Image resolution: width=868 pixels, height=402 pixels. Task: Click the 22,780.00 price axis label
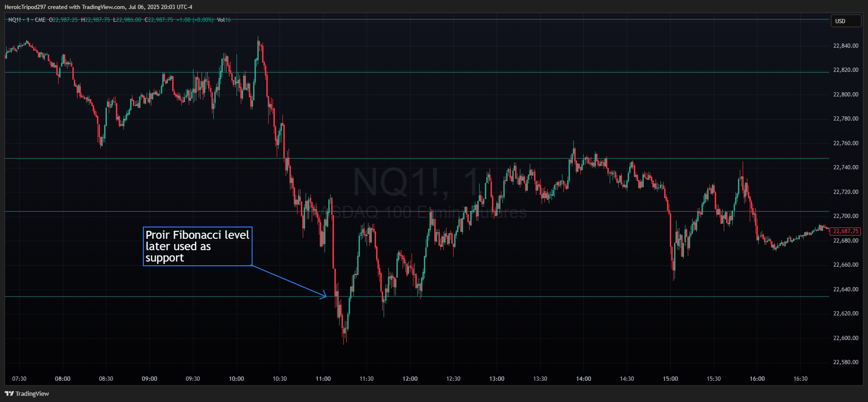(846, 119)
